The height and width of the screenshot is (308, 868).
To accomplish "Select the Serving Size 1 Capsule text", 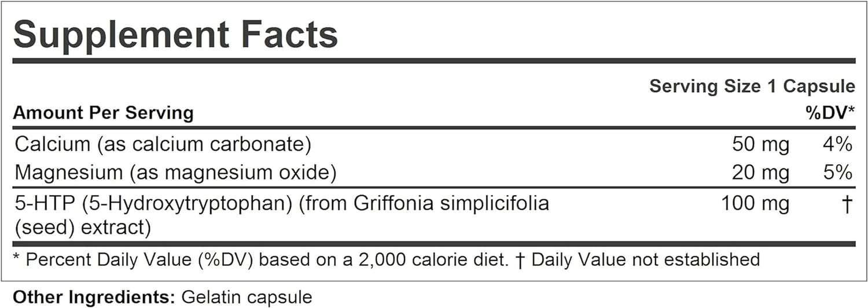I will [x=752, y=86].
